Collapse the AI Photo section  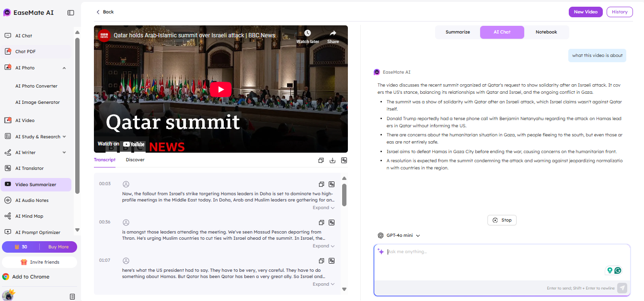pyautogui.click(x=64, y=67)
